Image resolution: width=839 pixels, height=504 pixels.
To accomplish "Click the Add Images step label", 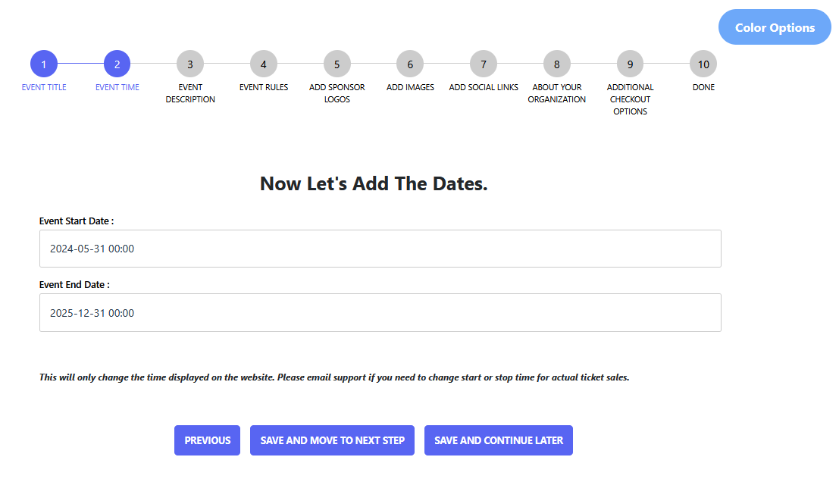I will (410, 87).
